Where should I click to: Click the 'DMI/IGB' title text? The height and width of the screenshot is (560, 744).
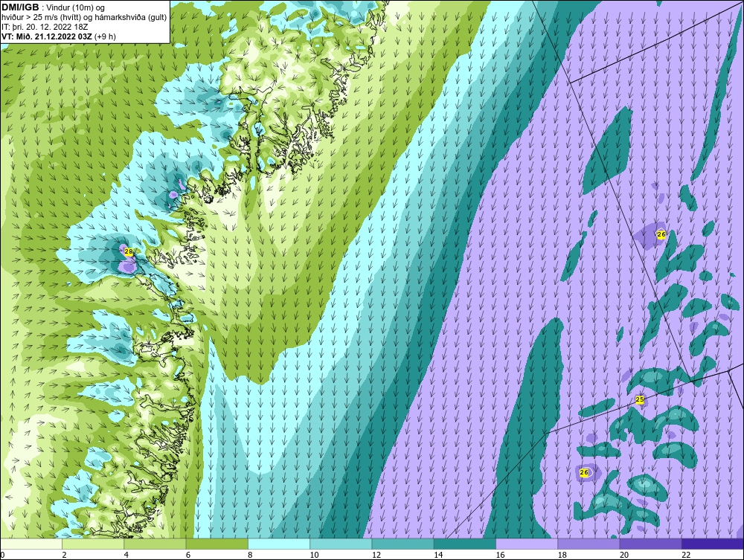pyautogui.click(x=20, y=7)
